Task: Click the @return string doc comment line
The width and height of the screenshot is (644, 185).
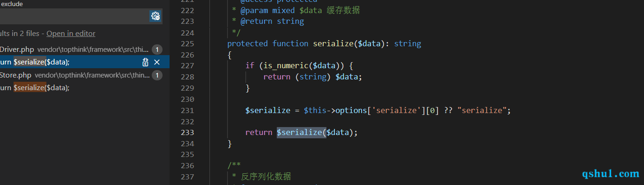Action: [x=268, y=21]
